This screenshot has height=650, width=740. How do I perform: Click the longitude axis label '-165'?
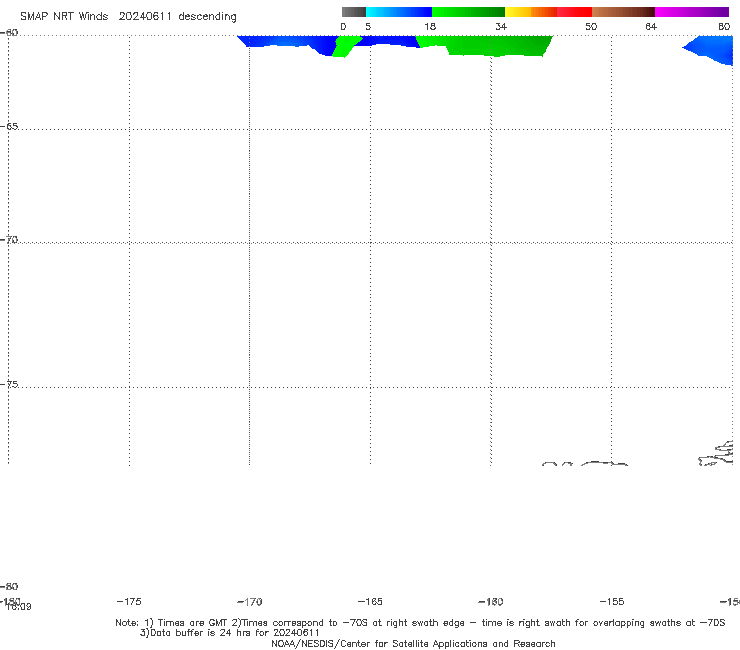[x=370, y=602]
